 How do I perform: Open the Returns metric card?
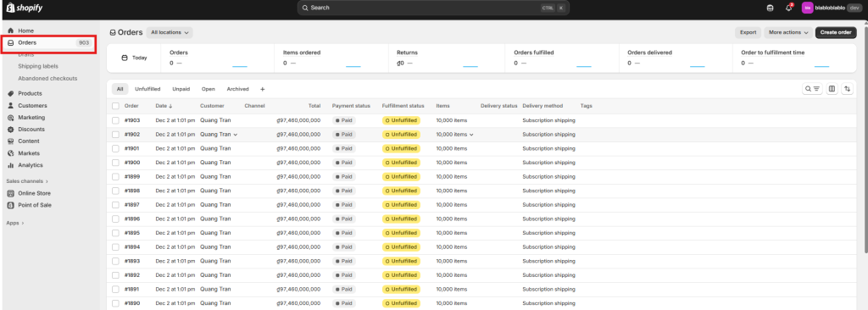tap(446, 58)
